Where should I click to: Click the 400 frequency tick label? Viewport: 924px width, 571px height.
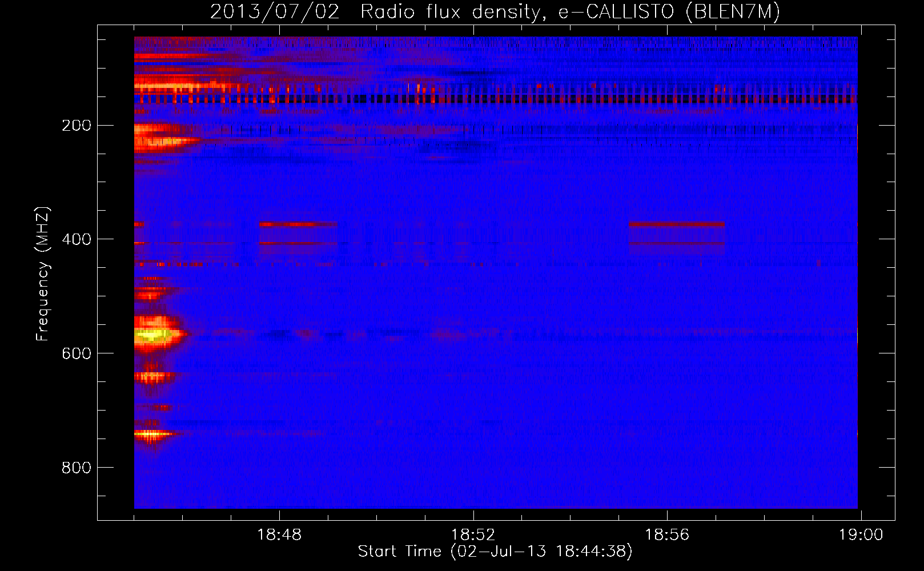(x=77, y=239)
